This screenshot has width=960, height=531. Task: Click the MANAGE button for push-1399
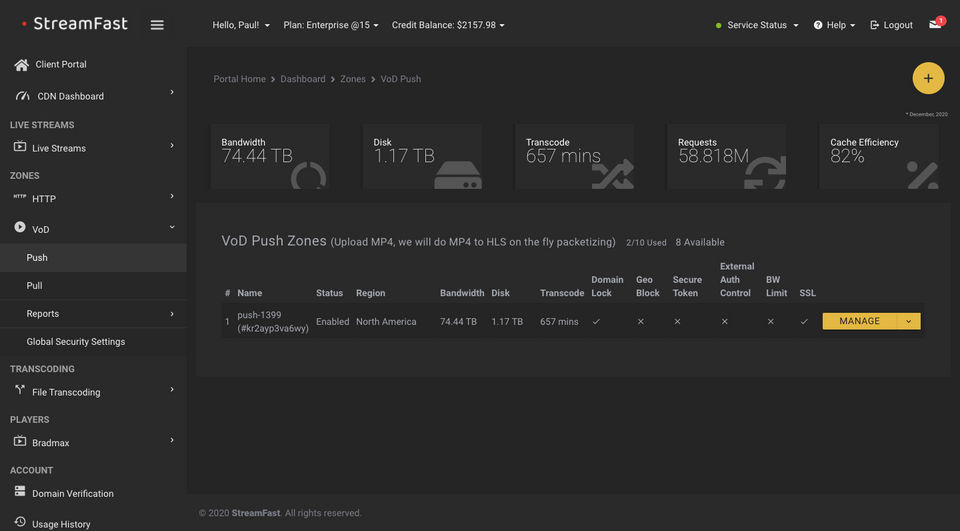click(860, 321)
